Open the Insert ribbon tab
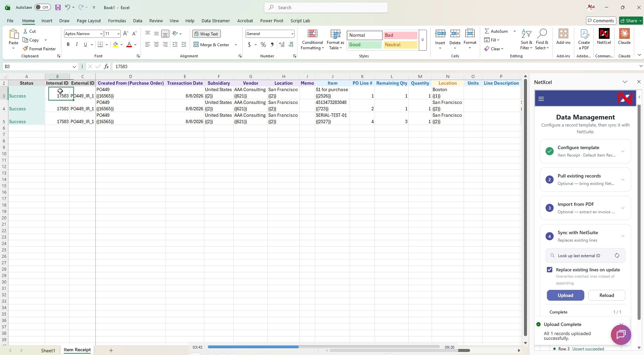 47,21
